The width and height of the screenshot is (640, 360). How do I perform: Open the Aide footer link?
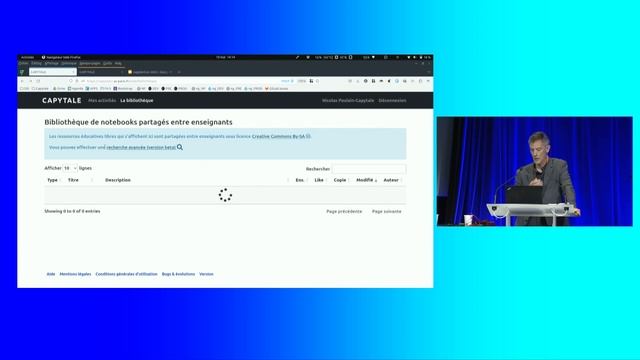51,274
